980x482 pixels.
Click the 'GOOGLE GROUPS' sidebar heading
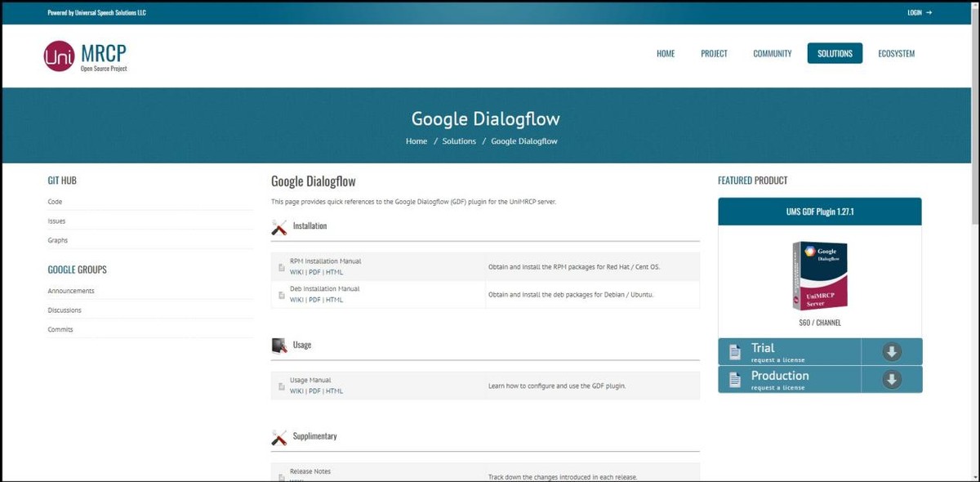tap(78, 270)
